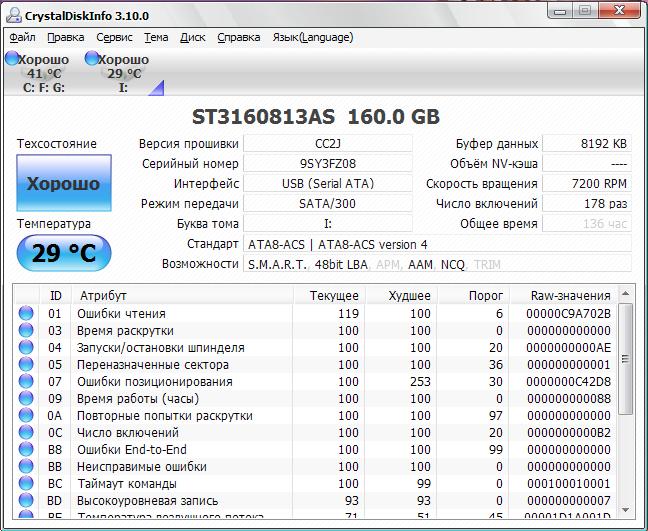
Task: Open the Диск menu
Action: point(193,38)
